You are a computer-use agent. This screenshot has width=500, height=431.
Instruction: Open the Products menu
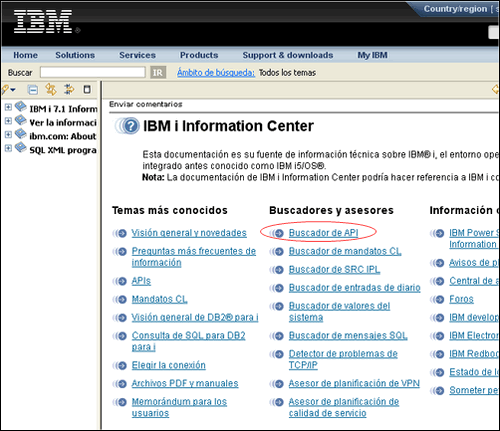(x=199, y=55)
